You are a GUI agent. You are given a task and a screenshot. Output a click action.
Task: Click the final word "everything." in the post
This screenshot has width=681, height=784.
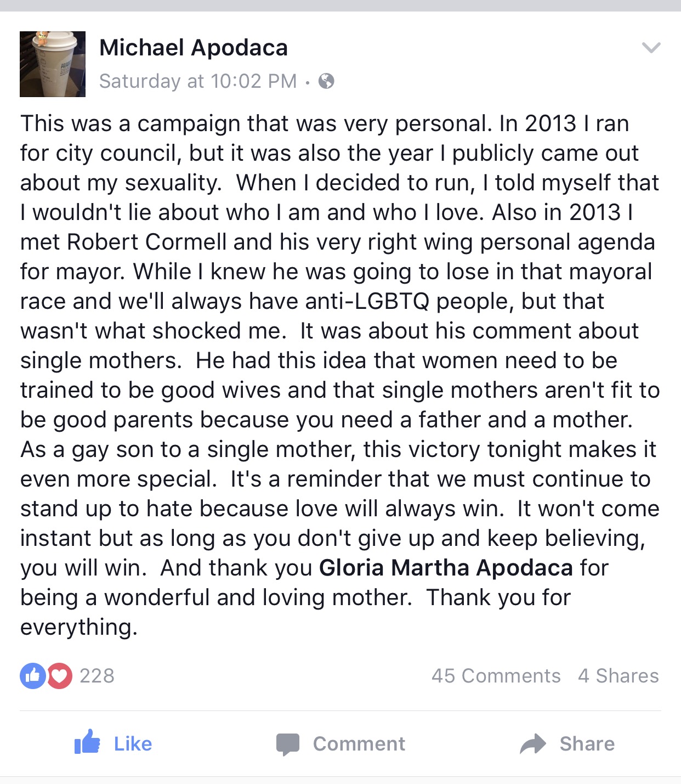79,627
